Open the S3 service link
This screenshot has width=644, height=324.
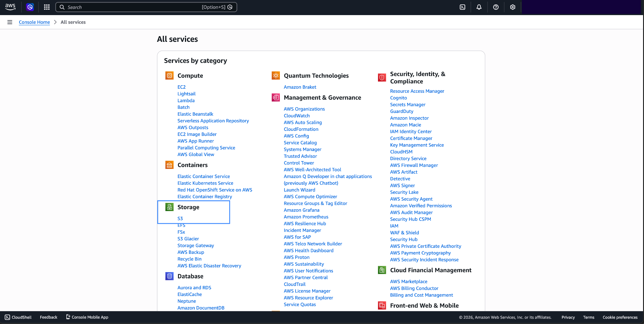(180, 218)
